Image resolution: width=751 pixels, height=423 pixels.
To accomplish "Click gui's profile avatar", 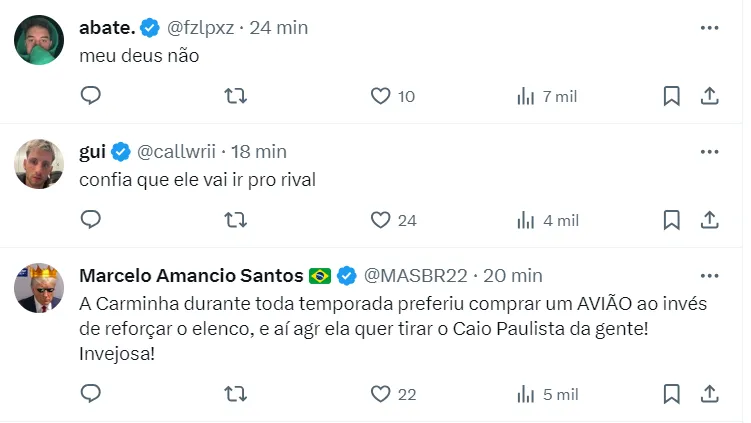I will pos(40,163).
